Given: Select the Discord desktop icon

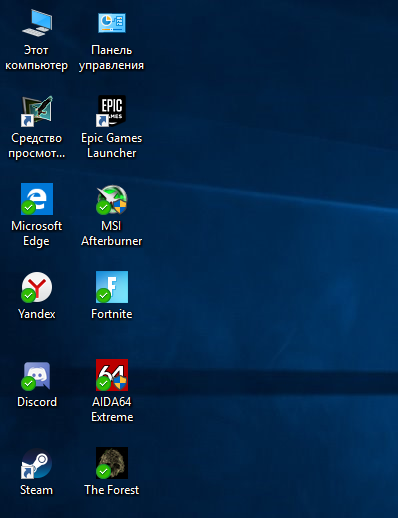Looking at the screenshot, I should (x=37, y=375).
